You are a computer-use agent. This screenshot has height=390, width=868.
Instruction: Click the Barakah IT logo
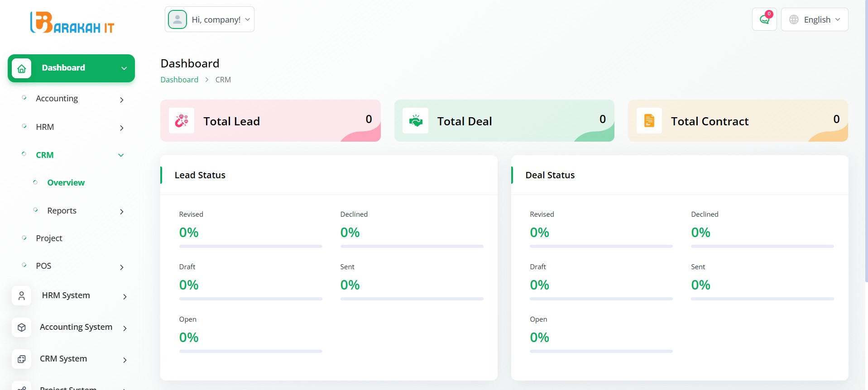click(x=72, y=23)
